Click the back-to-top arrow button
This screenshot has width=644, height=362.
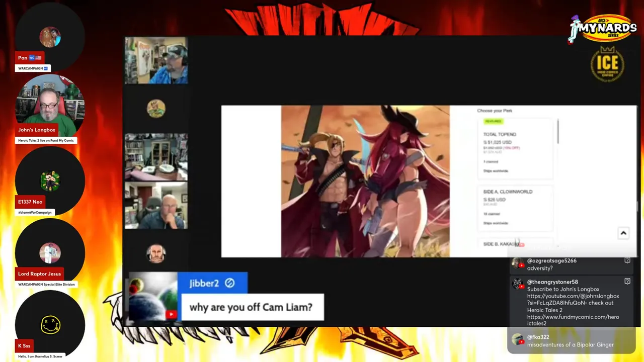point(623,233)
